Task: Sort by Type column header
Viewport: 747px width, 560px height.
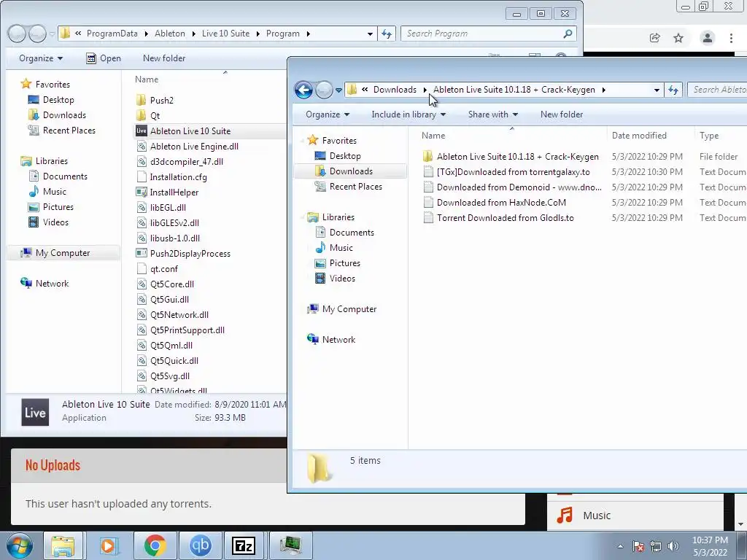Action: coord(709,135)
